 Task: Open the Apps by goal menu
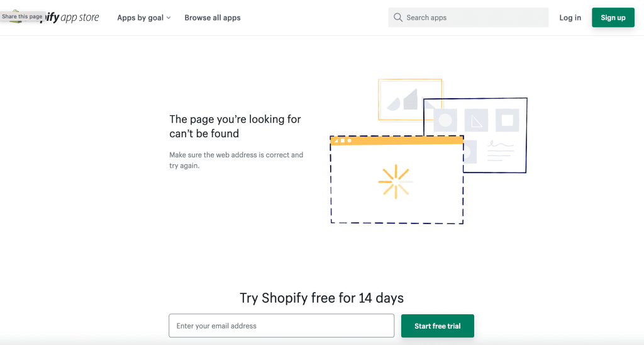tap(144, 18)
